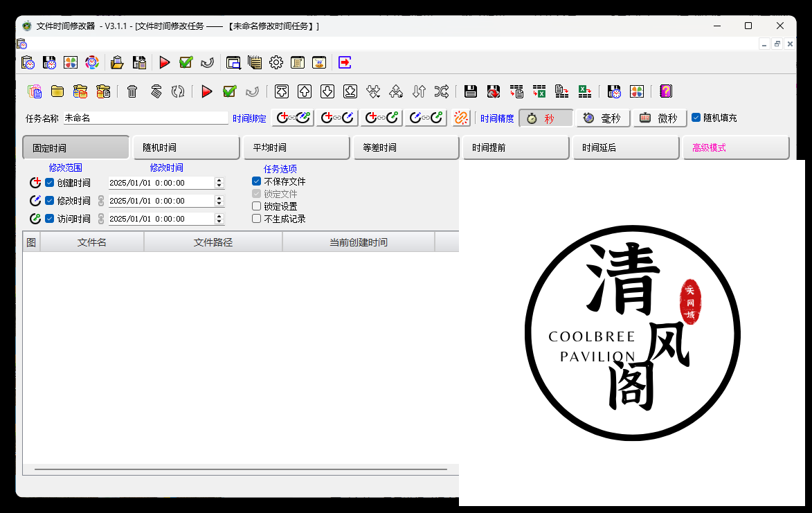Open the ascending sort arrows dropdown
The height and width of the screenshot is (513, 812).
click(396, 91)
